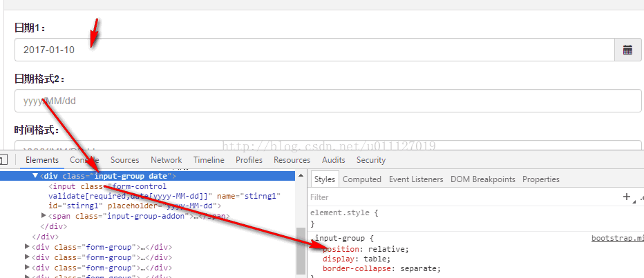The image size is (644, 278).
Task: Click the .input-group selector
Action: [x=339, y=238]
